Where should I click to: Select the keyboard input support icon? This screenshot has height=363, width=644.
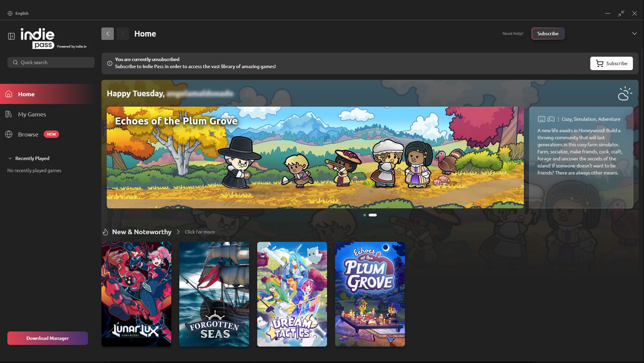541,119
